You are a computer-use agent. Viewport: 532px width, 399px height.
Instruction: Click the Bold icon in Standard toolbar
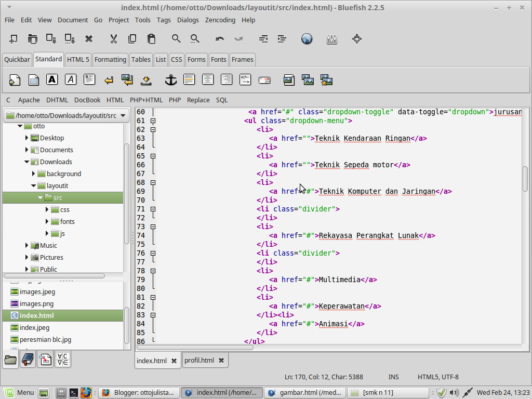(x=51, y=79)
